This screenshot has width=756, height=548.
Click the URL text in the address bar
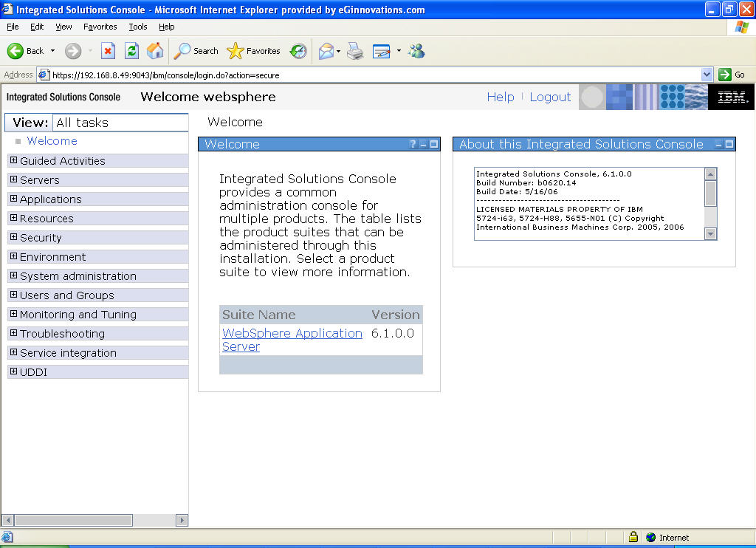tap(166, 75)
